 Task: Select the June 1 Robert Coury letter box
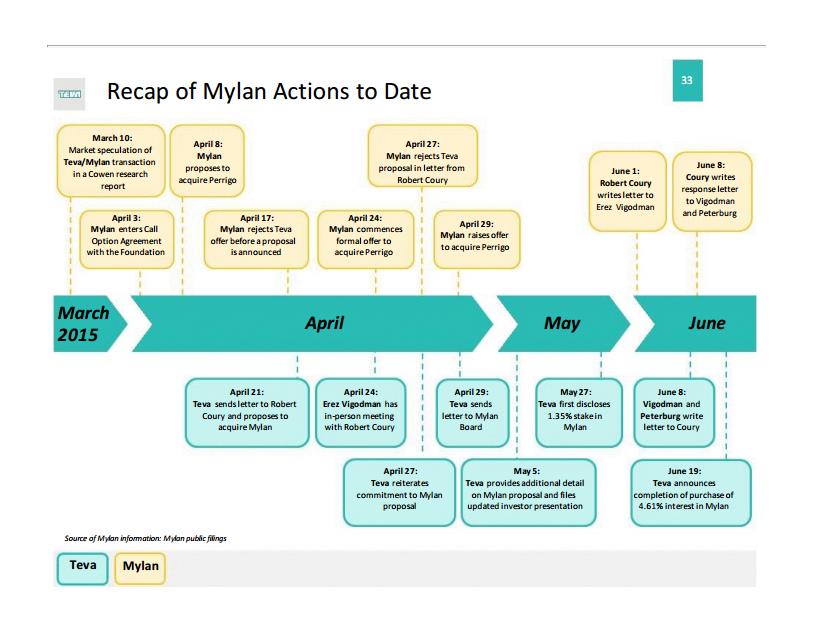626,189
